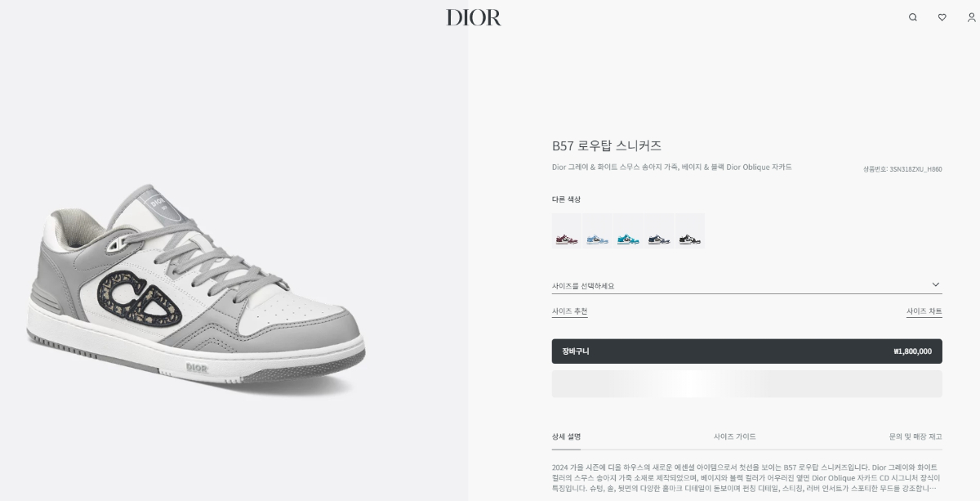Pick the black and white sneaker variant
This screenshot has height=501, width=980.
690,230
